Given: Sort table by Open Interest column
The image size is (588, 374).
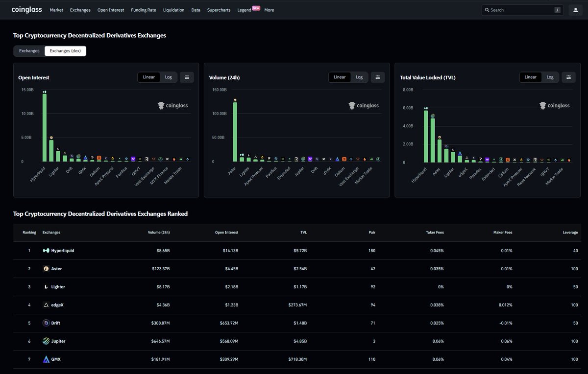Looking at the screenshot, I should coord(226,233).
